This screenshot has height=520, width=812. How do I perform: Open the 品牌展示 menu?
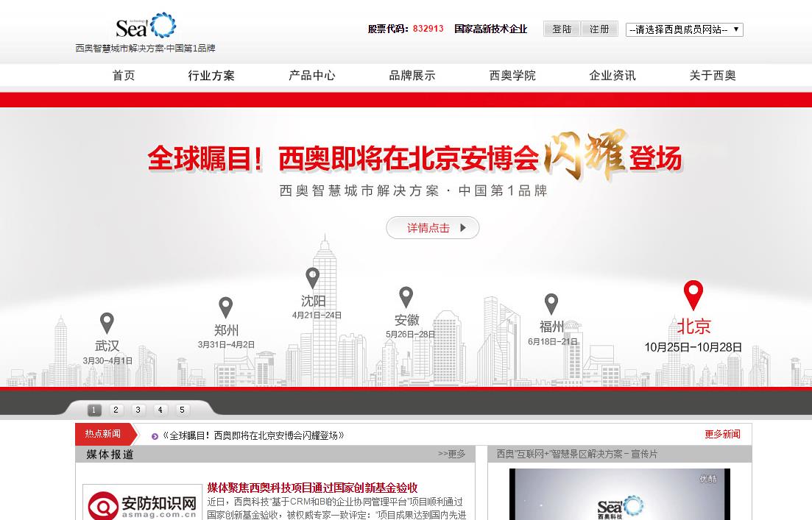[x=412, y=76]
